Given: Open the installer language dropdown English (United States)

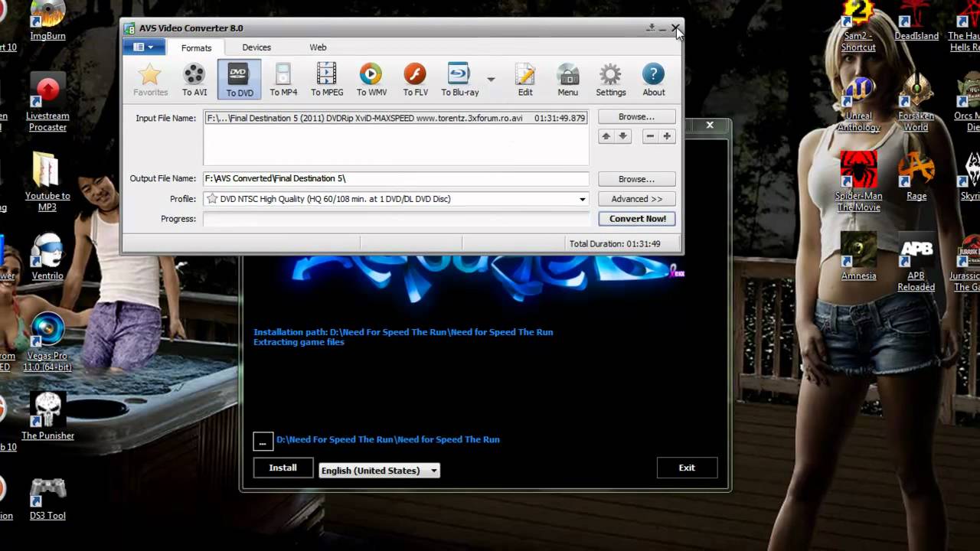Looking at the screenshot, I should coord(379,471).
